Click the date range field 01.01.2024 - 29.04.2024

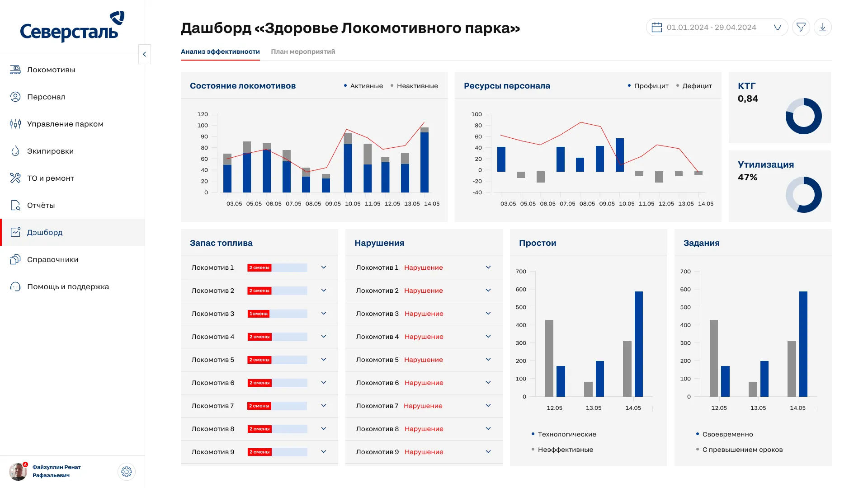point(717,27)
